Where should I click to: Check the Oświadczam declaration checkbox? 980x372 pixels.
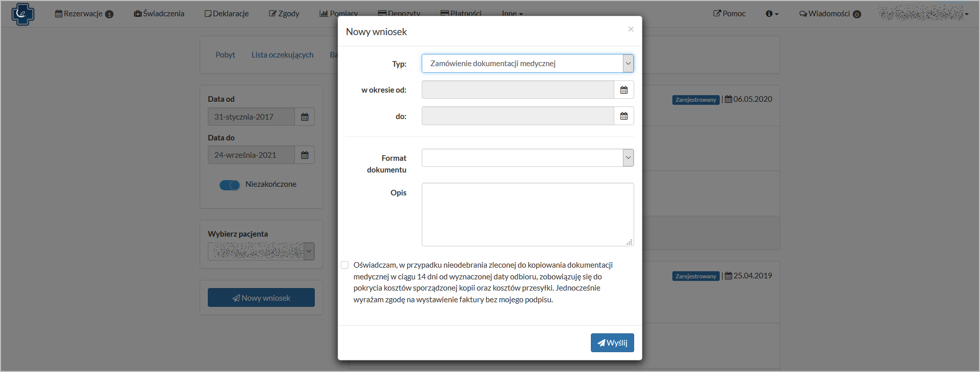(345, 265)
